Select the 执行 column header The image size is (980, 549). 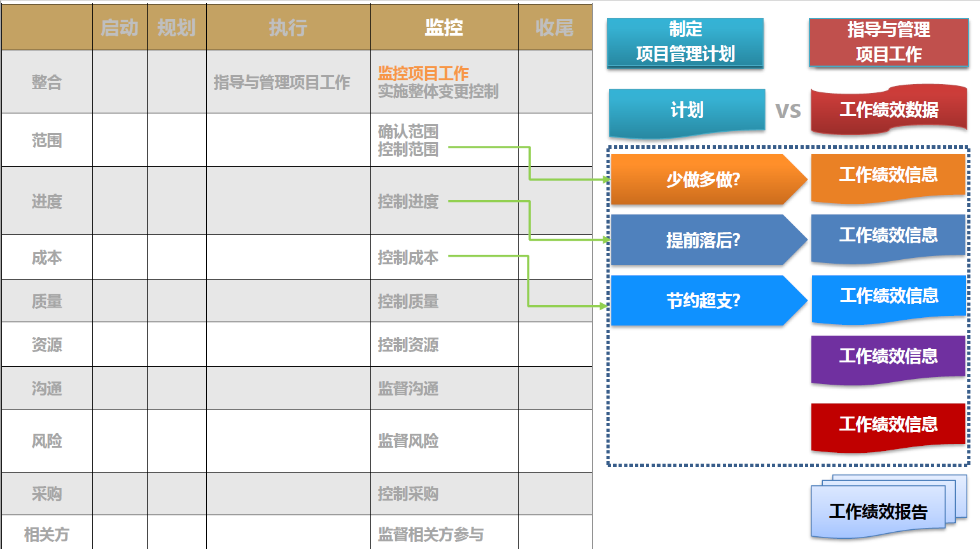[288, 27]
